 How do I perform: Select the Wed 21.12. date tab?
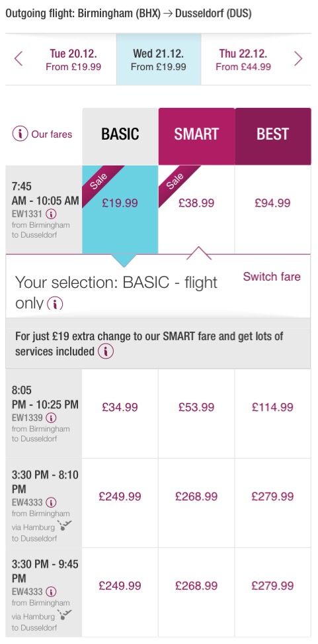point(159,60)
